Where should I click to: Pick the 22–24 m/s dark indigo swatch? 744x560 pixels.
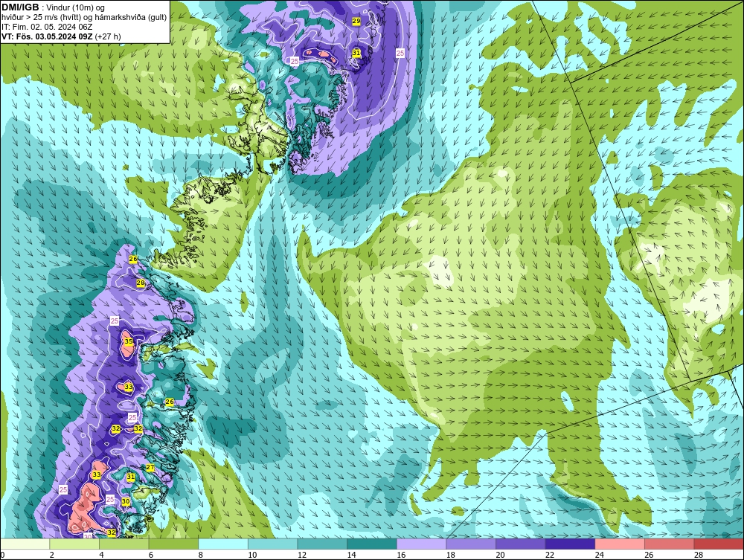click(571, 544)
